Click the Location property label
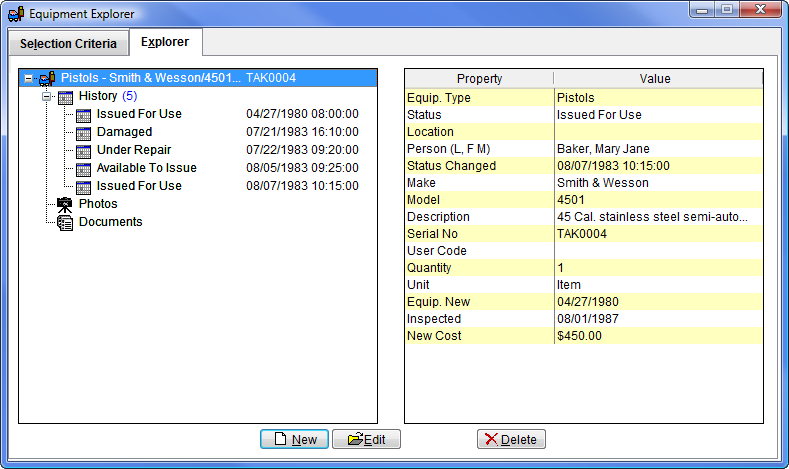789x469 pixels. click(x=430, y=132)
